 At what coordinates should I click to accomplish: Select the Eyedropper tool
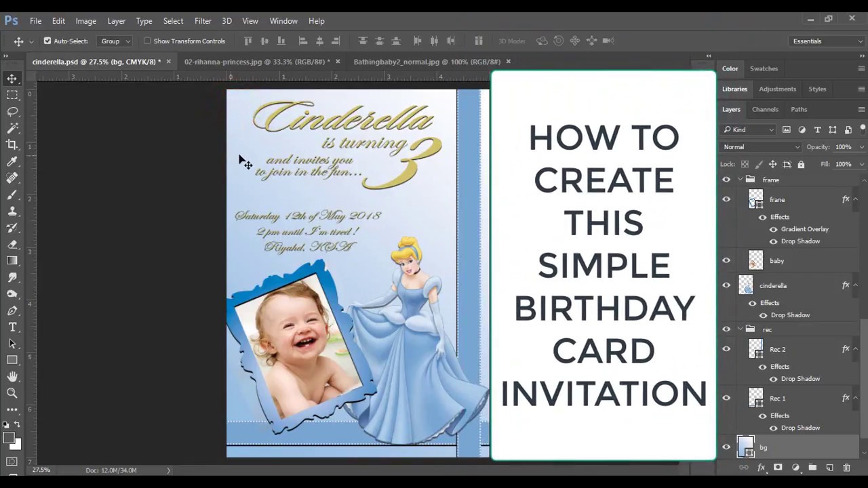[x=12, y=161]
